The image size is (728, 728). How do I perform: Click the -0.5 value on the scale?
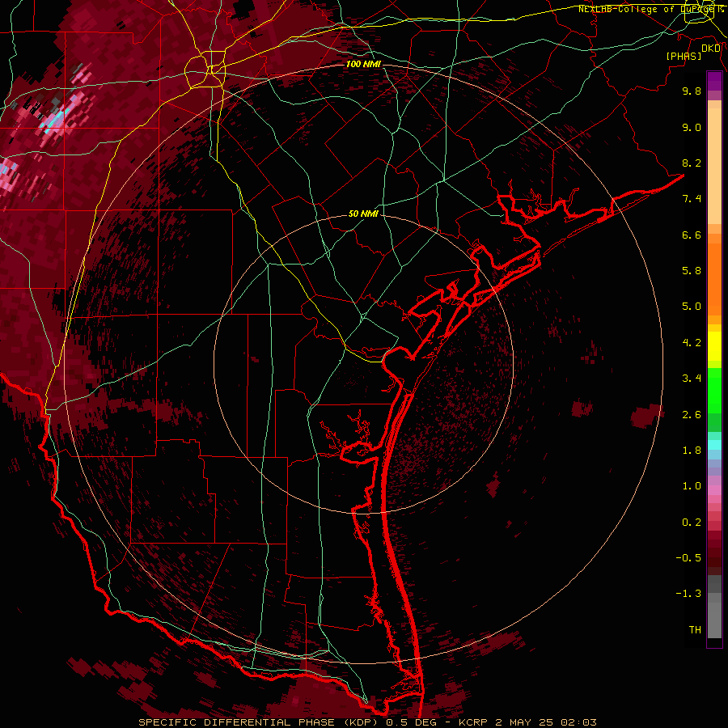[x=688, y=558]
